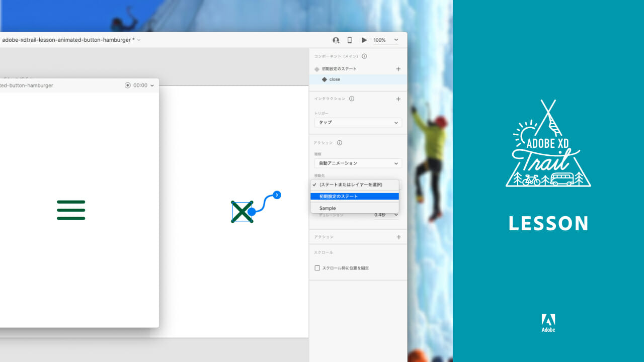Open the トリガー dropdown showing タップ

tap(358, 122)
